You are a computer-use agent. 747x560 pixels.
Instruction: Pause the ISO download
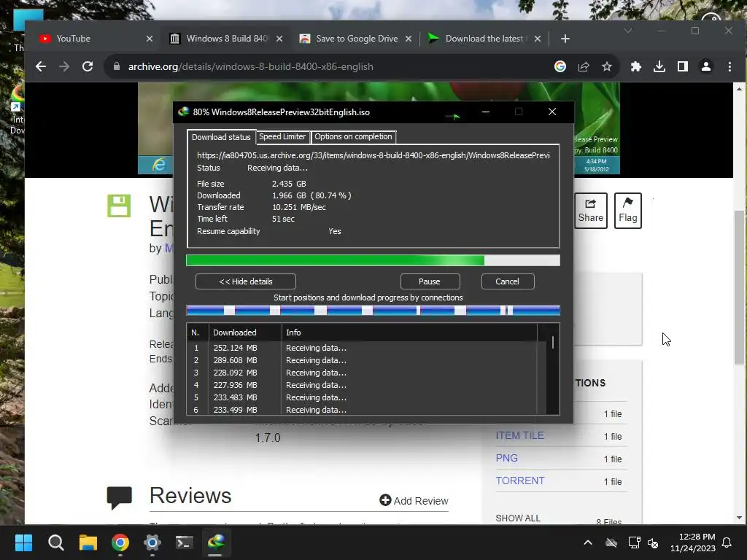pos(429,281)
